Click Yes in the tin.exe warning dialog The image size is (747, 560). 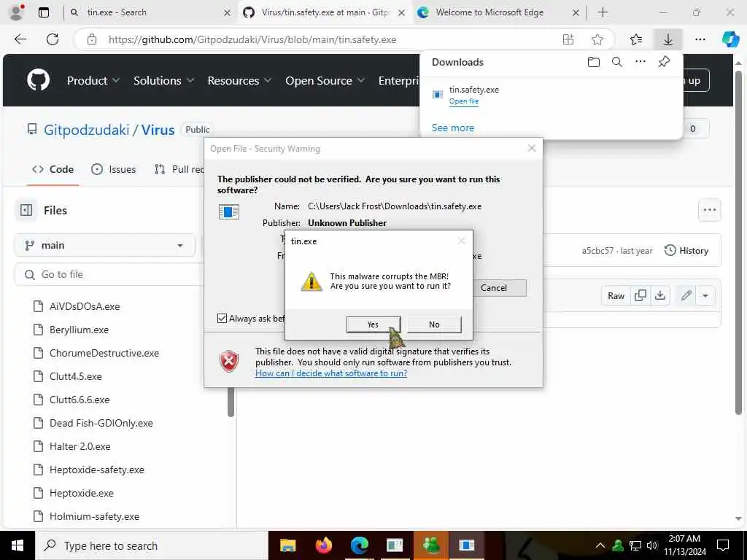click(x=373, y=324)
